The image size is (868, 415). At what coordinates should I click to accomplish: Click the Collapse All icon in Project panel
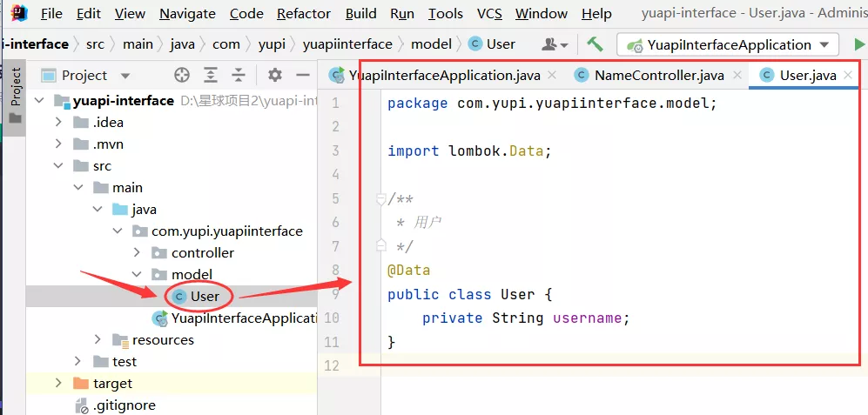point(238,75)
